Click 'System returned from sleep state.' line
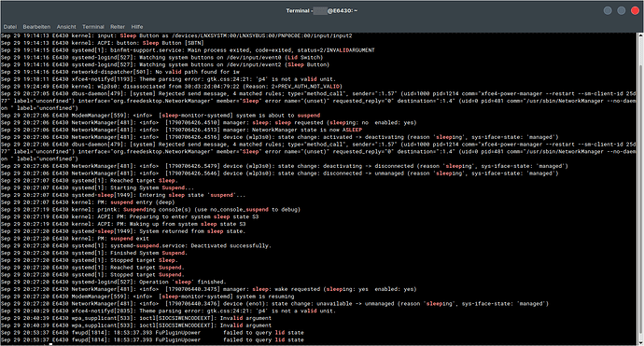The image size is (644, 346). tap(123, 231)
